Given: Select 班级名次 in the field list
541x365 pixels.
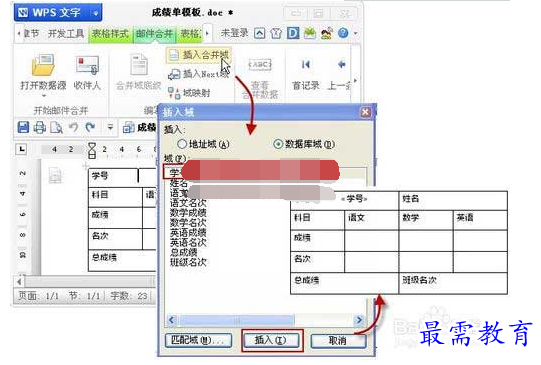Looking at the screenshot, I should pos(188,262).
